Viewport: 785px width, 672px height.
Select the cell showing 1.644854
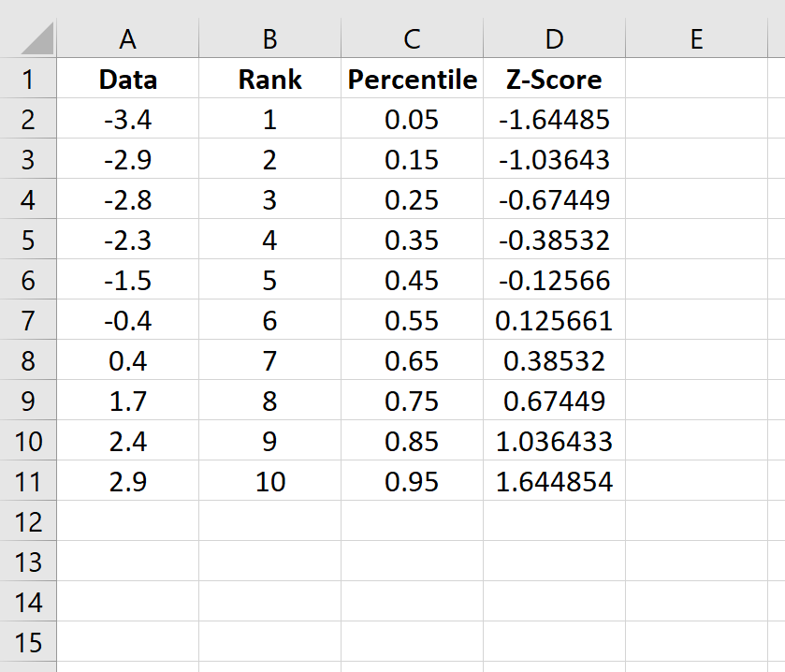(554, 481)
